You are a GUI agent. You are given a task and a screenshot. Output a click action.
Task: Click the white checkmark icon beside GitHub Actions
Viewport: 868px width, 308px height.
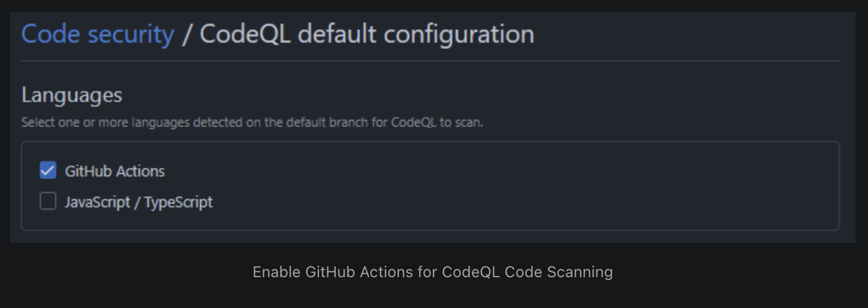[48, 171]
